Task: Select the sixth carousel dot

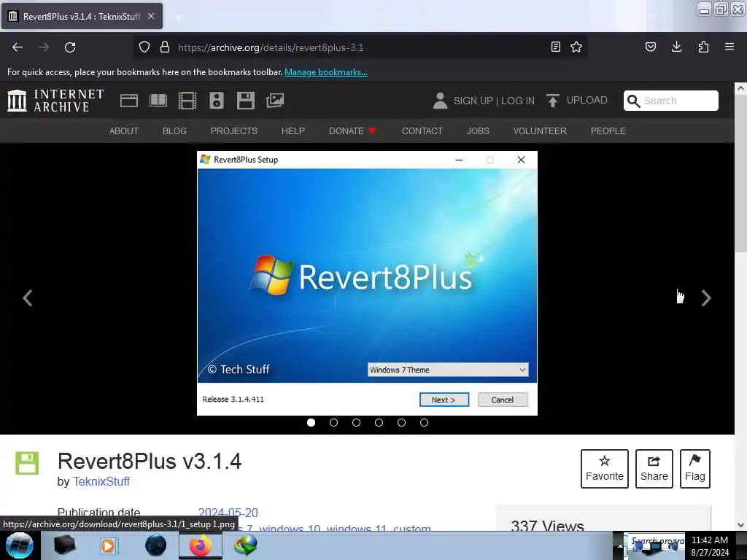Action: [x=424, y=422]
